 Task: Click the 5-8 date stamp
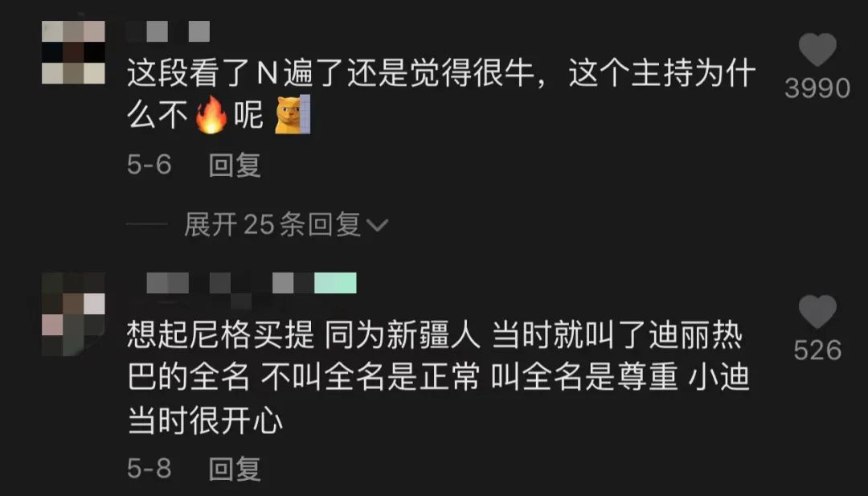click(x=149, y=469)
